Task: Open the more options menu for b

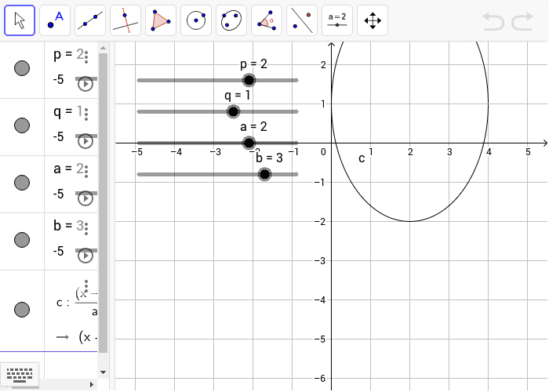Action: pos(86,229)
